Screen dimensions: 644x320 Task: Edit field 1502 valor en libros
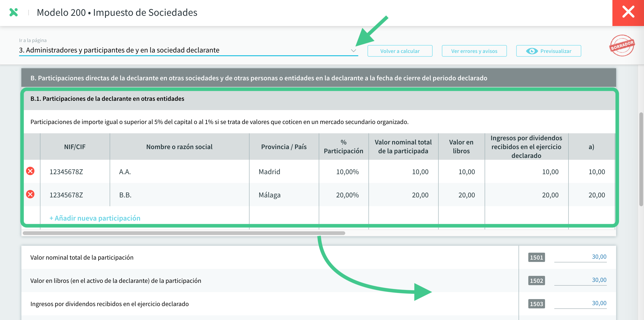(x=580, y=280)
